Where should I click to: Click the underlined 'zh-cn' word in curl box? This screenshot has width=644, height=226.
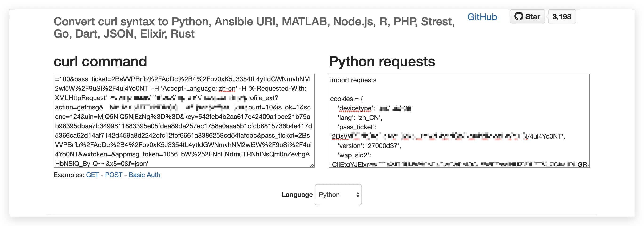227,89
